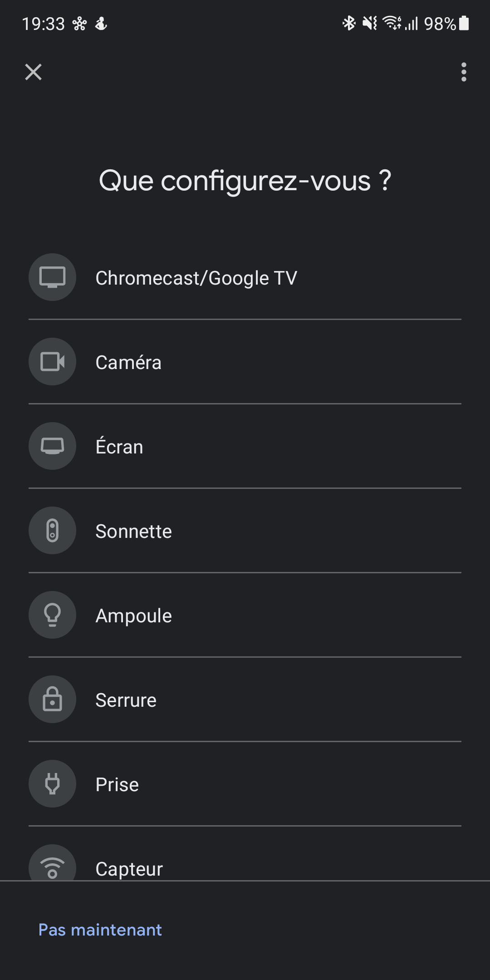Choose Pas maintenant to skip
Screen dimensions: 490x980
click(x=100, y=930)
